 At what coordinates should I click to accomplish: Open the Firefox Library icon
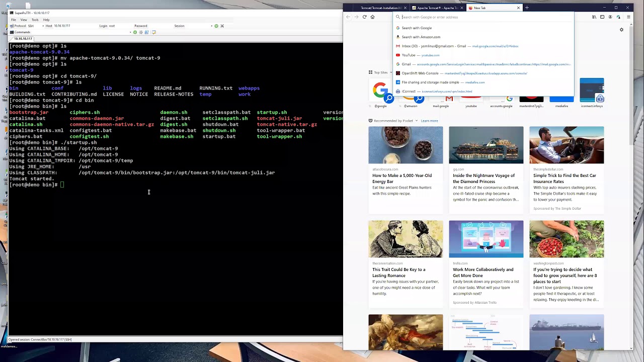(x=594, y=17)
